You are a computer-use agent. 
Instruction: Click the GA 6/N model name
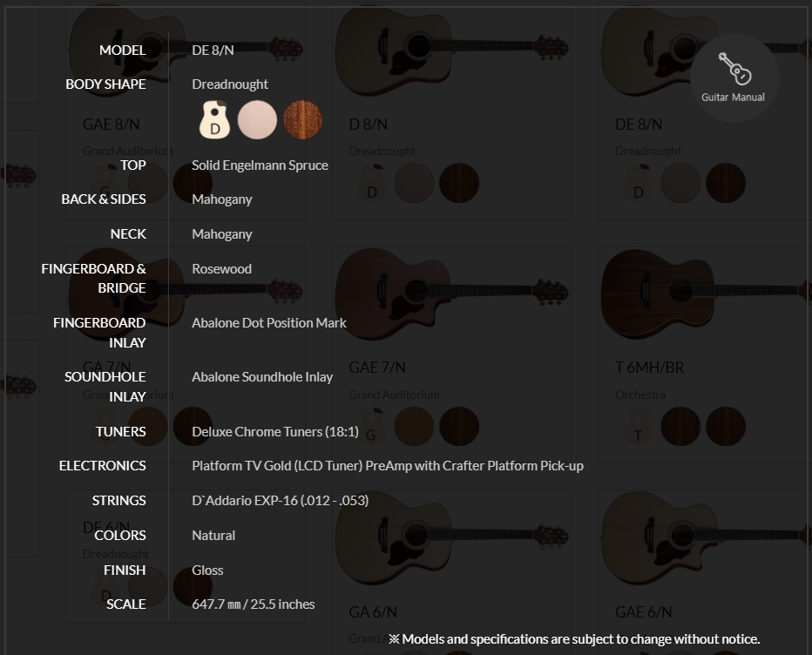point(373,612)
